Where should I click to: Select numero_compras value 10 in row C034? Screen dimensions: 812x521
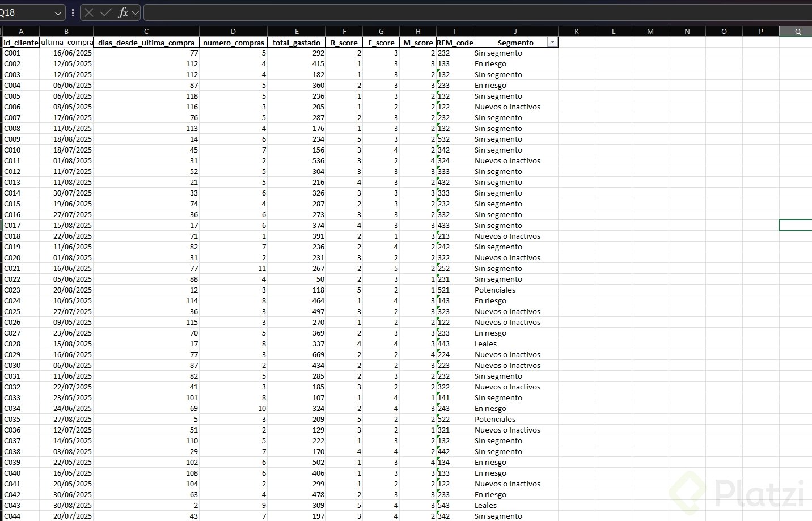(x=233, y=409)
